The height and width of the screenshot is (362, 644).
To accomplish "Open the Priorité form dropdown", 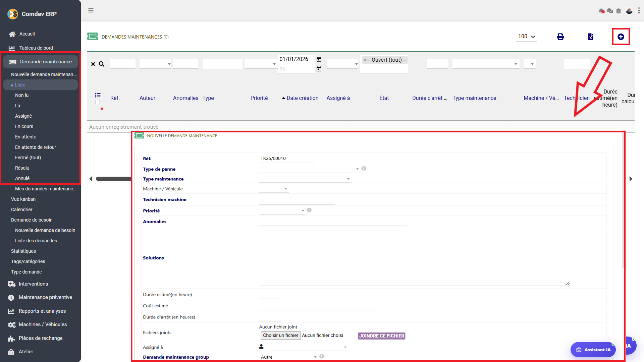I will pos(282,210).
